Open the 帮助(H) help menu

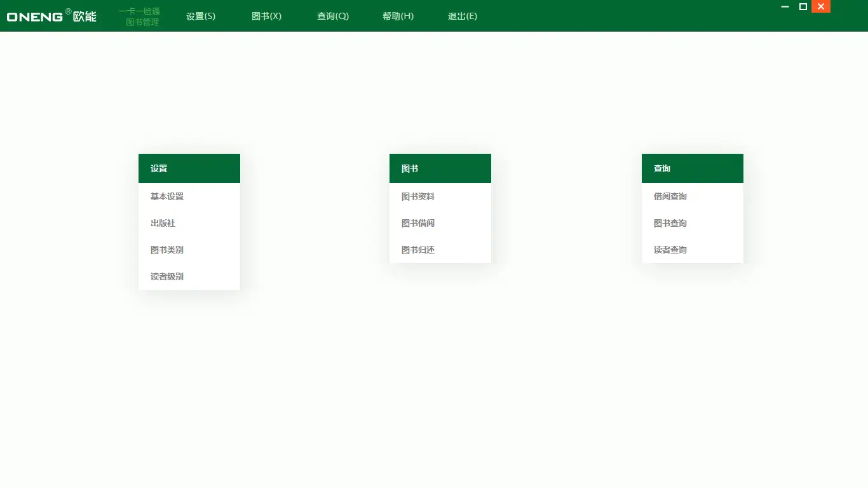coord(398,16)
